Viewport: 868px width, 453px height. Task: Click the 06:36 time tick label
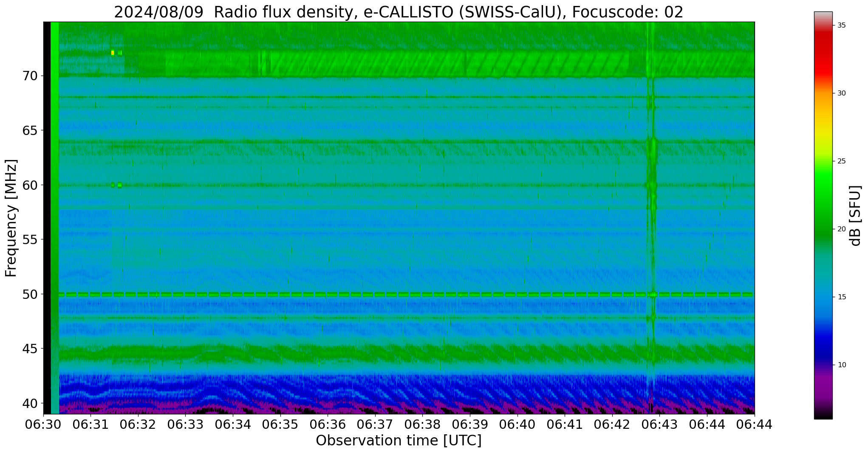point(328,425)
